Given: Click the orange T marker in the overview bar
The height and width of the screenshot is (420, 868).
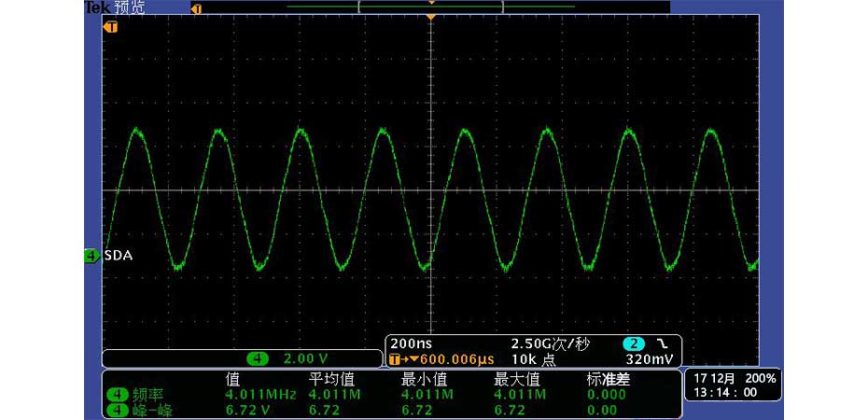Looking at the screenshot, I should [x=196, y=8].
